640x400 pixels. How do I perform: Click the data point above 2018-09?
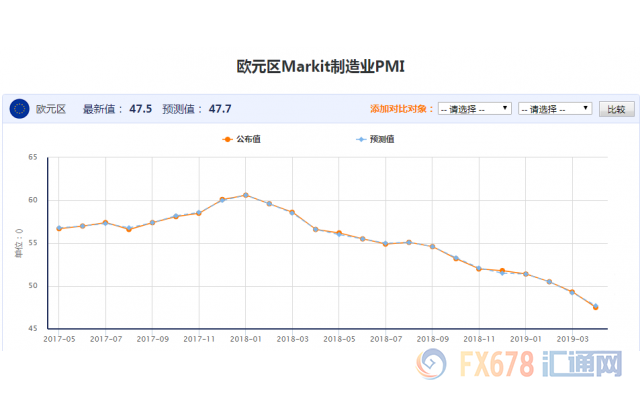(x=432, y=246)
